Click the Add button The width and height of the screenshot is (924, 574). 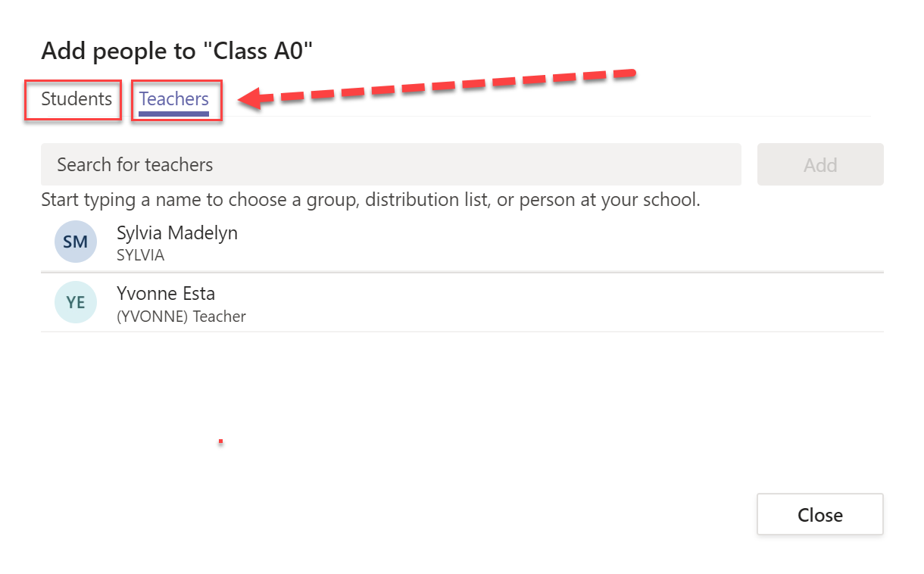click(x=820, y=164)
